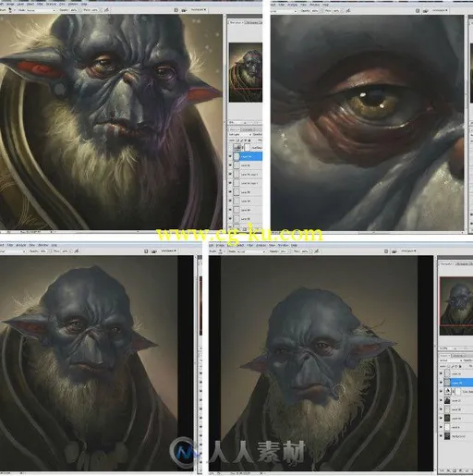The height and width of the screenshot is (476, 473).
Task: Open Help menu in bottom-right window
Action: [294, 245]
